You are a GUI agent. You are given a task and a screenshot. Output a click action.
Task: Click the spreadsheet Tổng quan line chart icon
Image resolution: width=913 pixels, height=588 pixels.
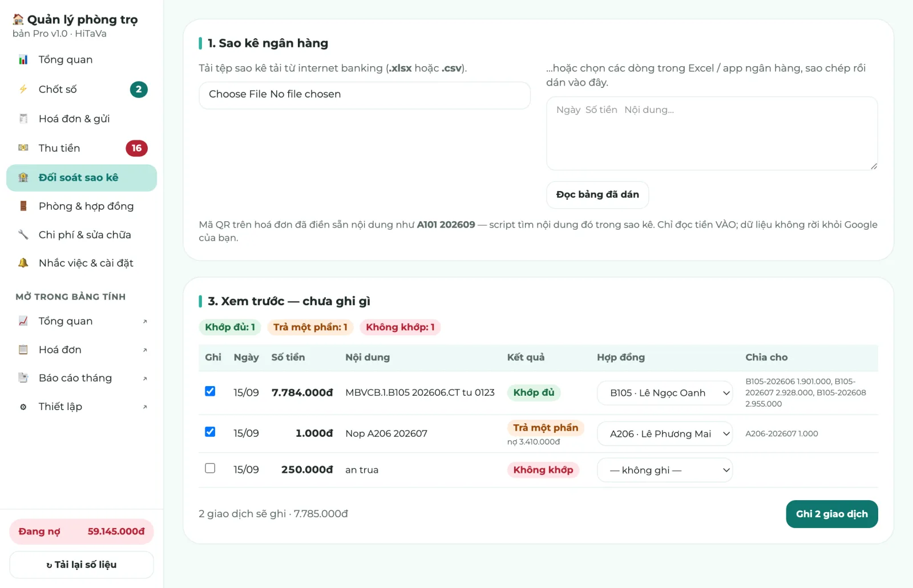[23, 321]
